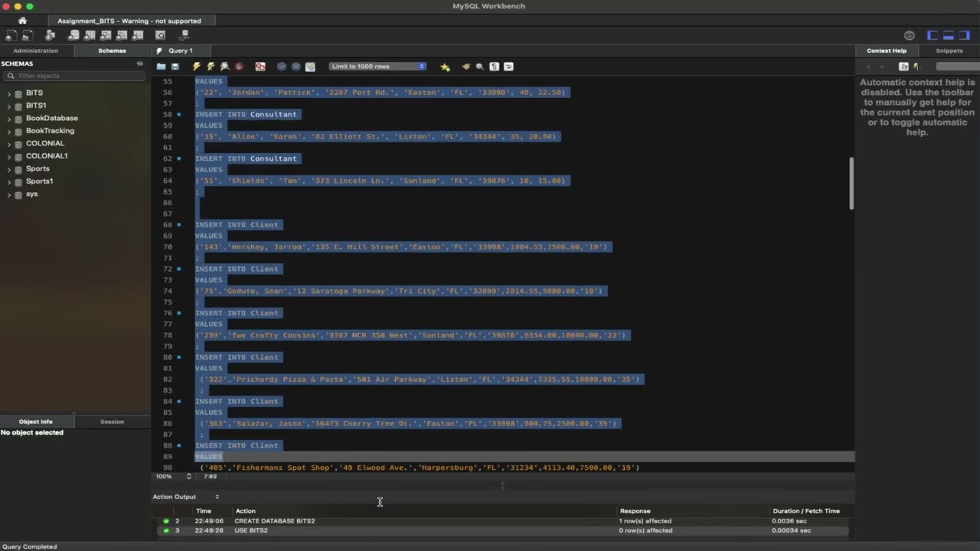Expand the BookDatabase schema
Screen dimensions: 980x551
(9, 119)
